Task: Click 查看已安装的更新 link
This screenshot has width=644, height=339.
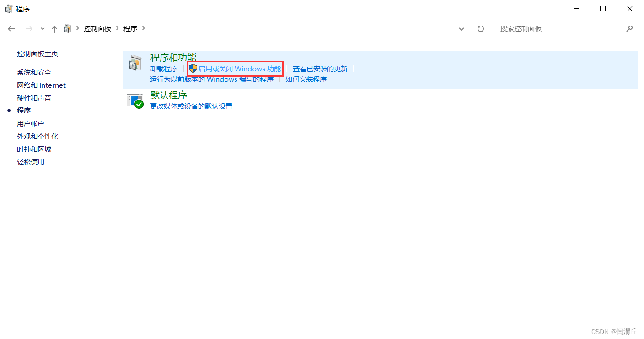Action: coord(320,69)
